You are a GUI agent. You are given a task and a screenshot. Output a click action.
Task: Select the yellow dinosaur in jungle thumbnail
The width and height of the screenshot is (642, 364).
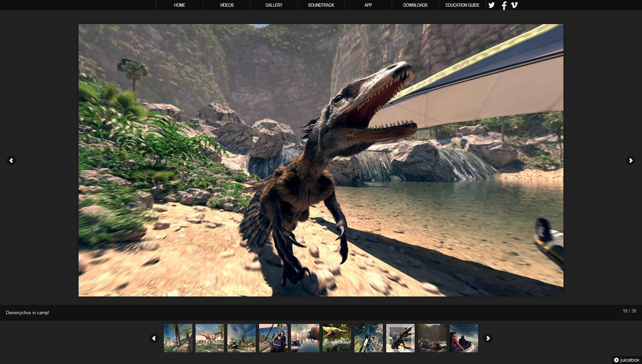click(337, 338)
